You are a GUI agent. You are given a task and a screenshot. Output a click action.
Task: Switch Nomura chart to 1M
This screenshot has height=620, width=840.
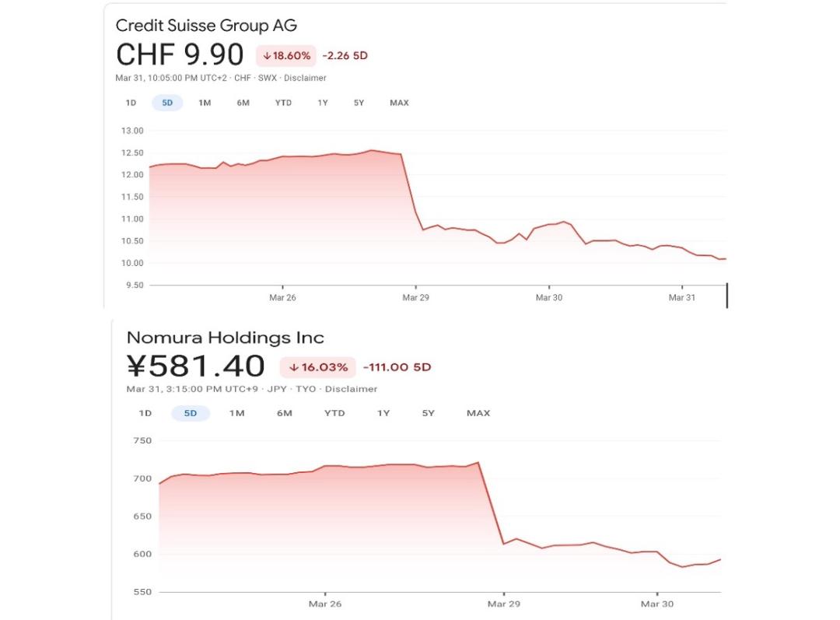pyautogui.click(x=236, y=413)
